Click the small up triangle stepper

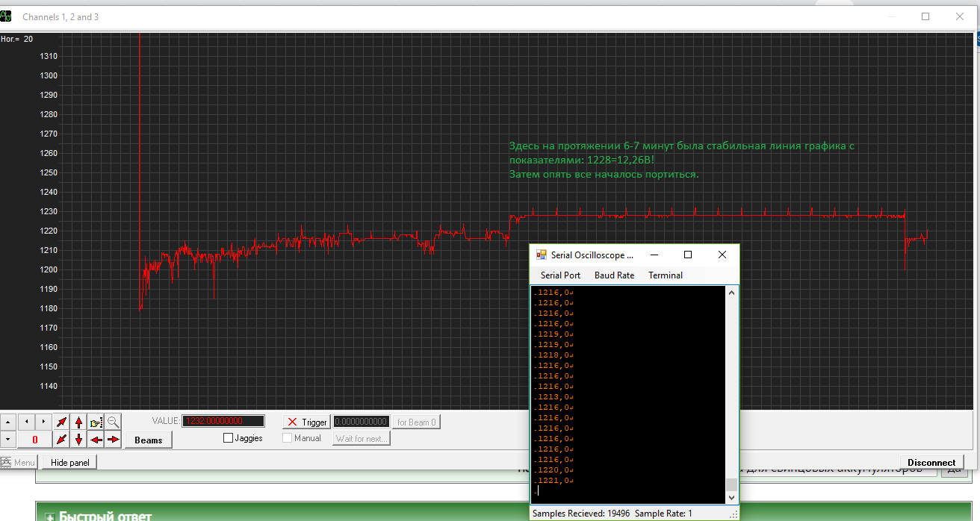click(7, 422)
